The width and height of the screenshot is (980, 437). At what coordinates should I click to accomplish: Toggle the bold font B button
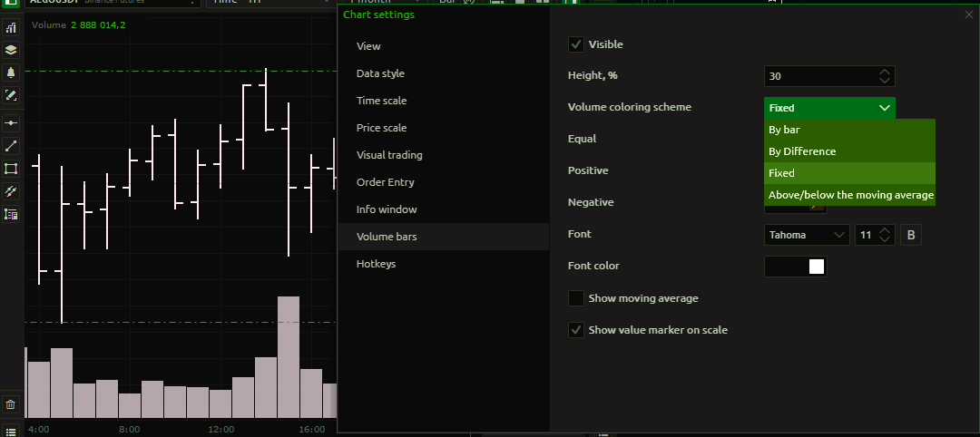pyautogui.click(x=911, y=235)
